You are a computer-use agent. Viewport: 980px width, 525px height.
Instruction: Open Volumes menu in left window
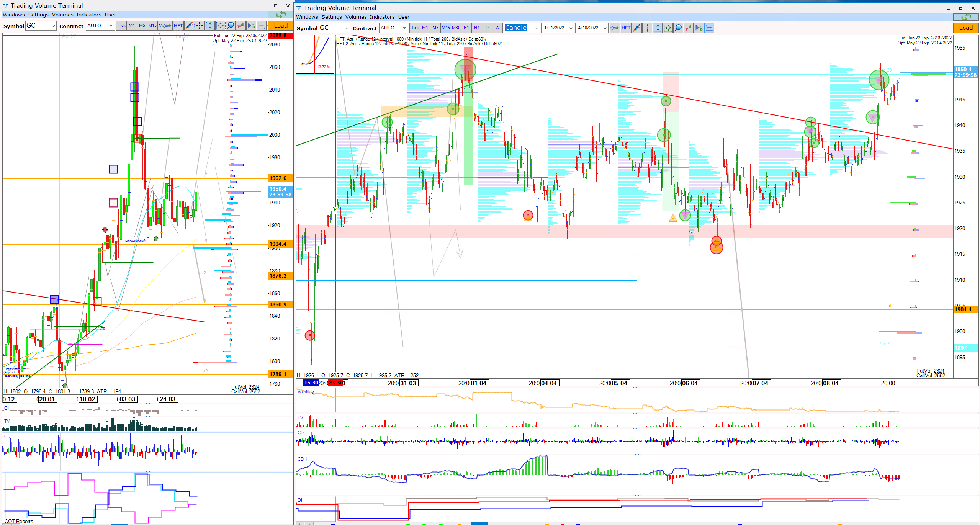(x=62, y=15)
